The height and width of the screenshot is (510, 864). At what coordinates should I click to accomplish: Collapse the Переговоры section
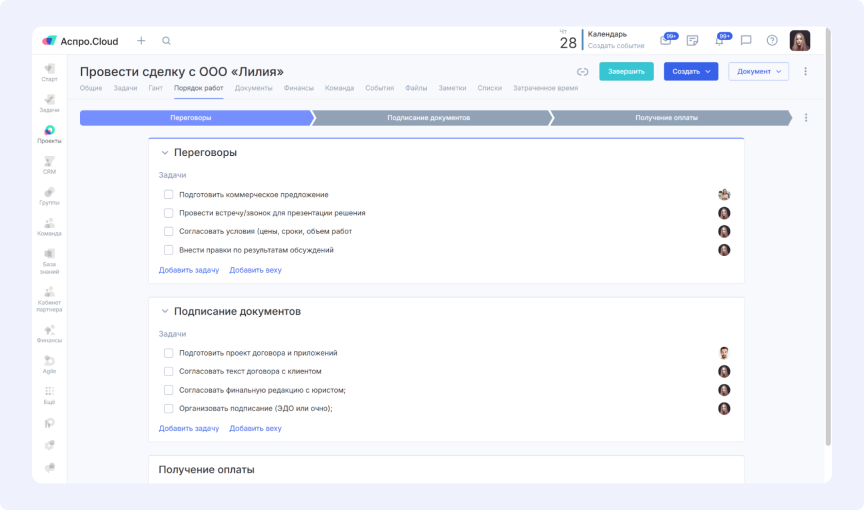[x=165, y=153]
